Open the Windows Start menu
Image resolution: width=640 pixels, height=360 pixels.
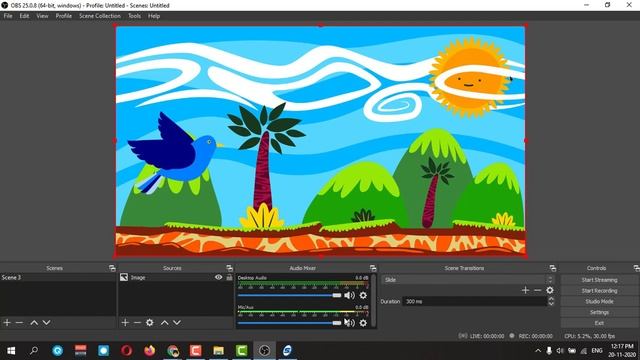coord(11,351)
